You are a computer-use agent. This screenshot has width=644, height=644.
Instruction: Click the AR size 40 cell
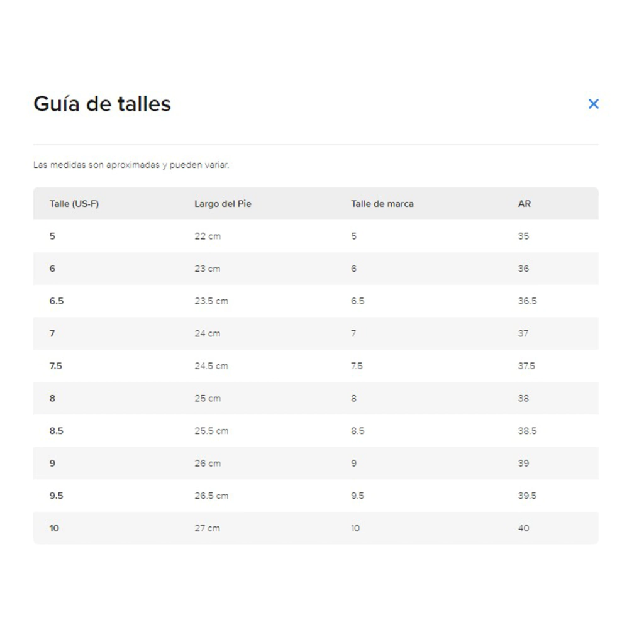(x=524, y=528)
